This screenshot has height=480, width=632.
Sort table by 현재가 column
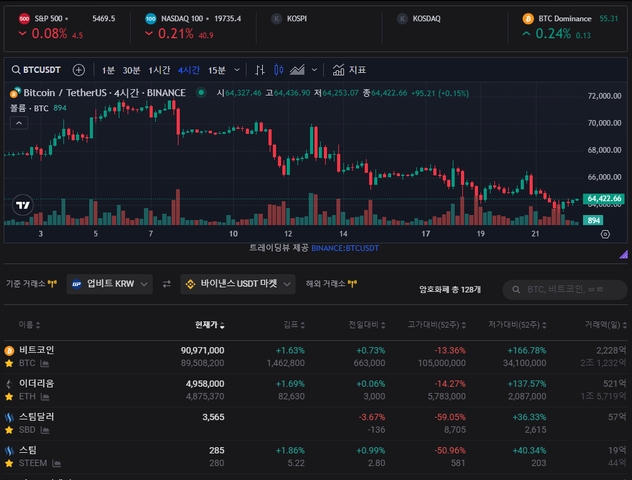[x=210, y=325]
